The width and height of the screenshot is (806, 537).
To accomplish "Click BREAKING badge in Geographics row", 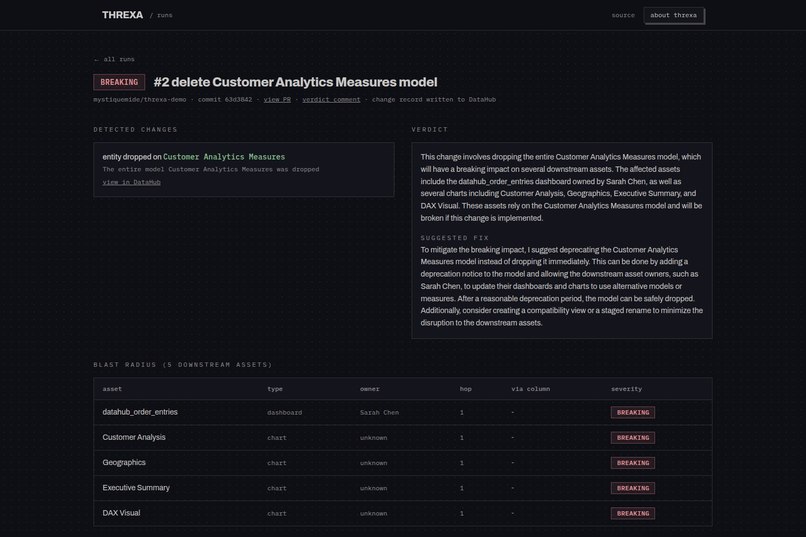I will pyautogui.click(x=633, y=463).
